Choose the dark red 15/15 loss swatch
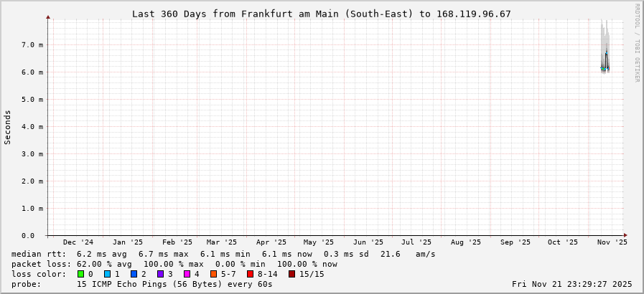This screenshot has height=294, width=644. [x=291, y=274]
